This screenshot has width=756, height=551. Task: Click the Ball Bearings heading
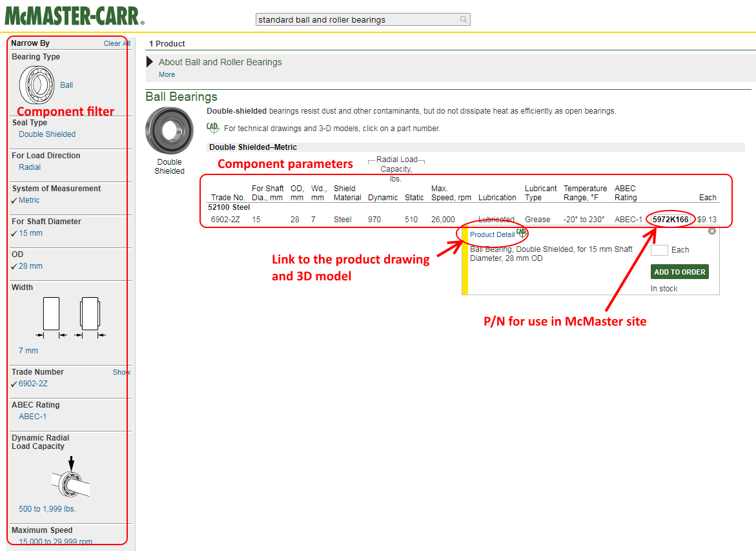point(181,96)
